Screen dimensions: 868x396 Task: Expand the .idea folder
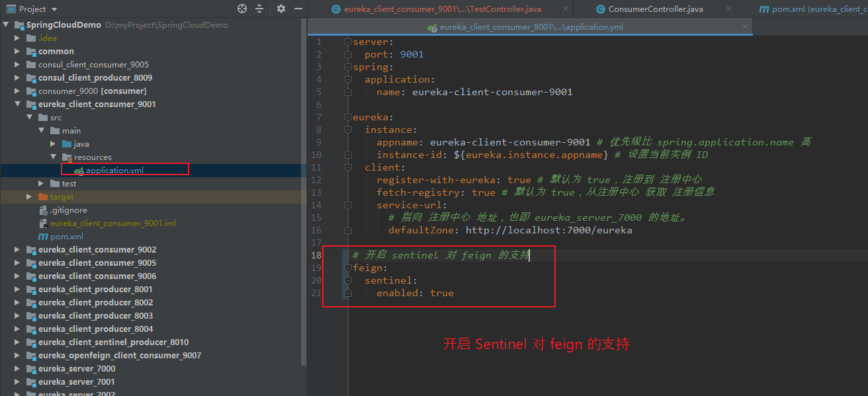18,38
